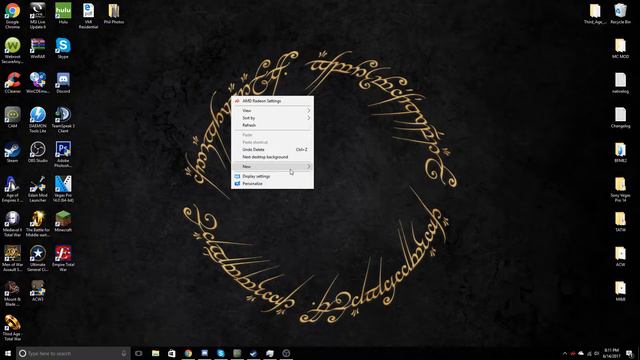Open WinCDEmu desktop shortcut
Image resolution: width=640 pixels, height=360 pixels.
(x=38, y=83)
